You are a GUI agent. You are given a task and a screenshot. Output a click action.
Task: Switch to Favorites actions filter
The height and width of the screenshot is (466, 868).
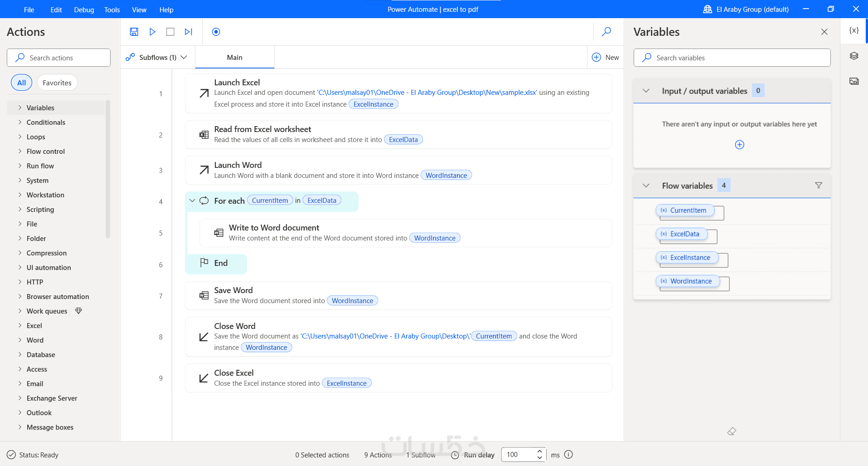(57, 83)
